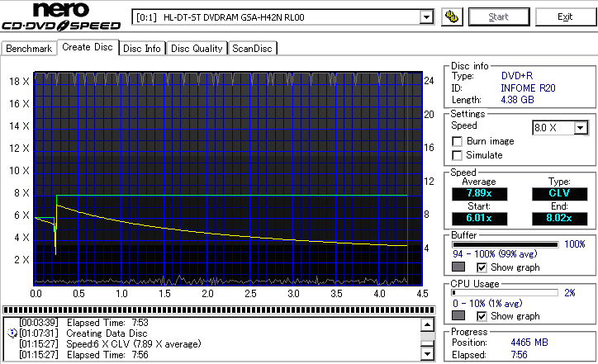Click the CPU Usage graph color swatch

click(458, 316)
